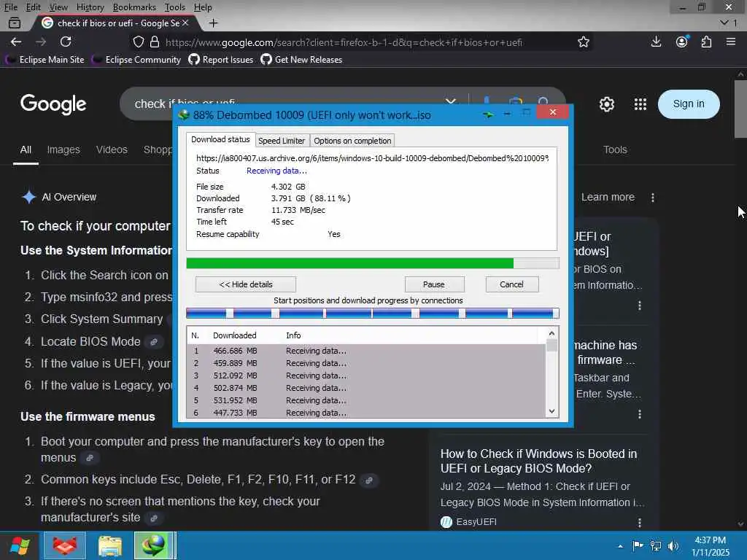Open the Help menu
747x560 pixels.
pos(203,7)
